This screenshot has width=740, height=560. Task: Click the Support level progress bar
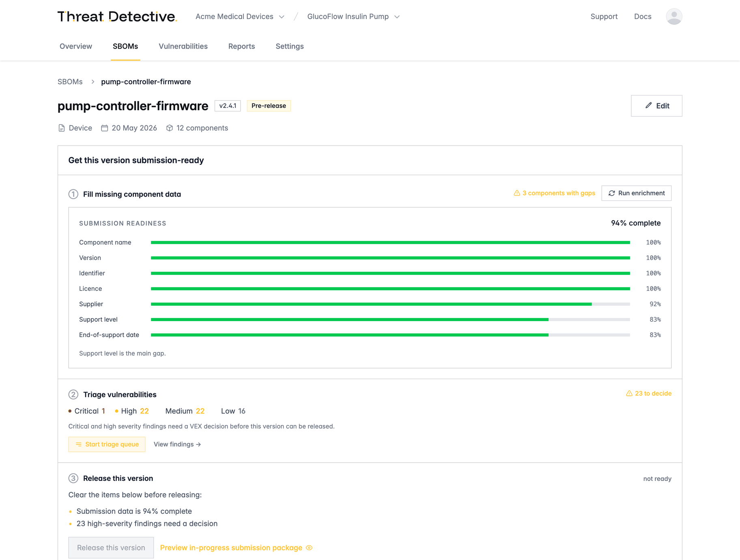390,320
